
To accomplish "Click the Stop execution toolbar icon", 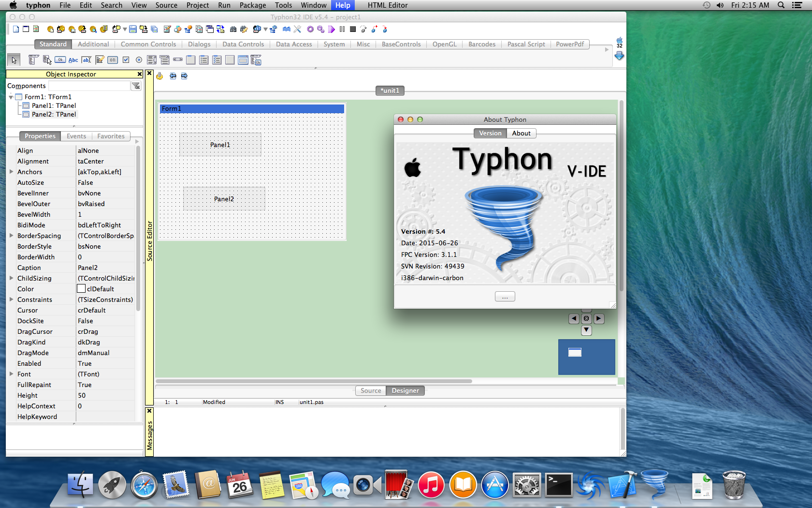I will coord(353,30).
